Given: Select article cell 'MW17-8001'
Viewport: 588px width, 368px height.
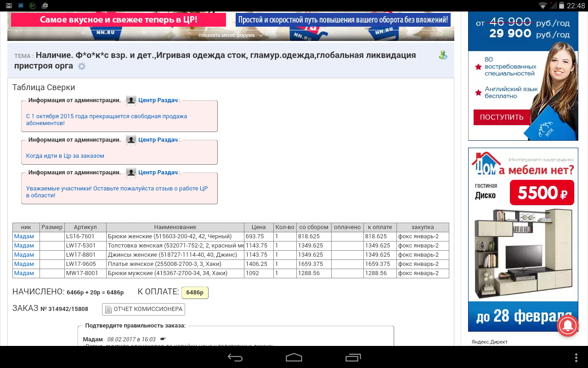Looking at the screenshot, I should 85,273.
